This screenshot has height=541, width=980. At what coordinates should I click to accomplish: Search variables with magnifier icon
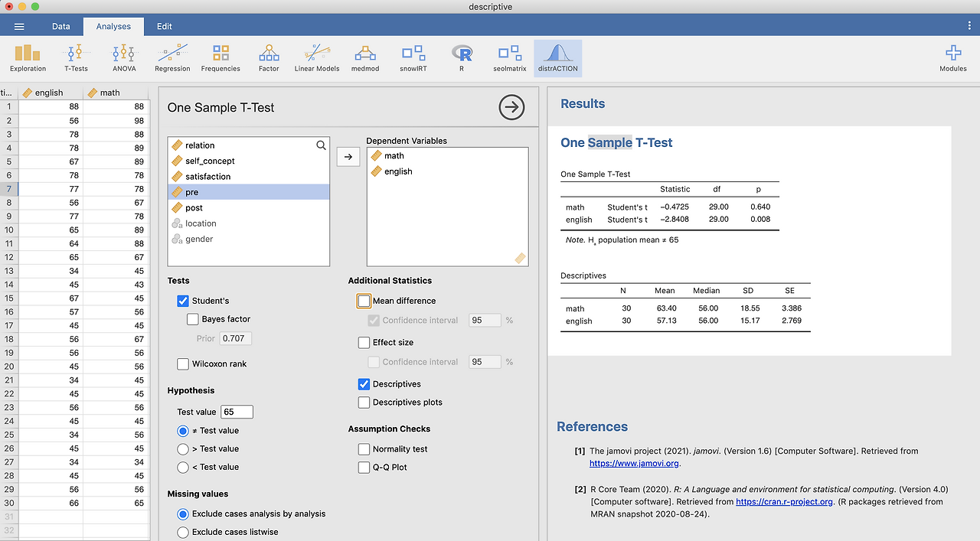point(321,145)
